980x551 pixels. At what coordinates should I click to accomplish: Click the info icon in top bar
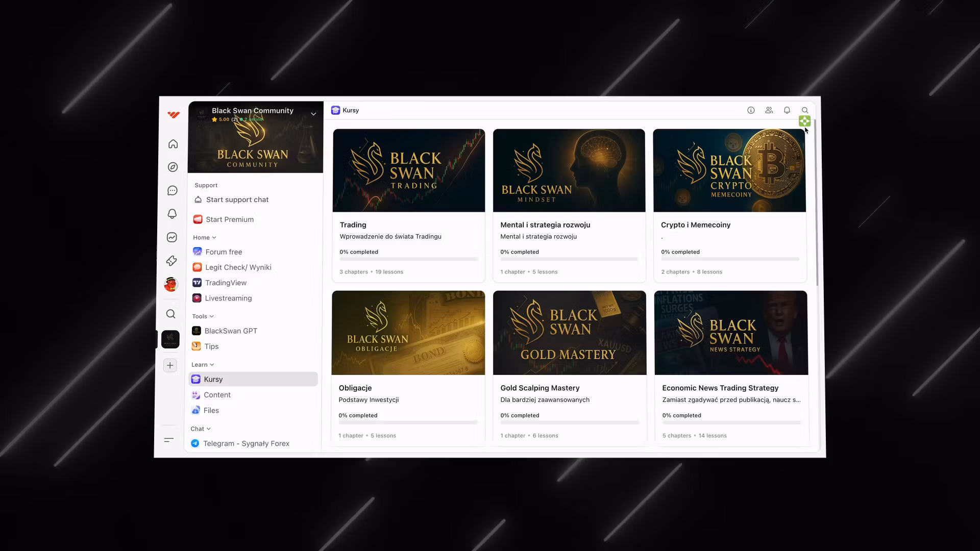click(751, 110)
